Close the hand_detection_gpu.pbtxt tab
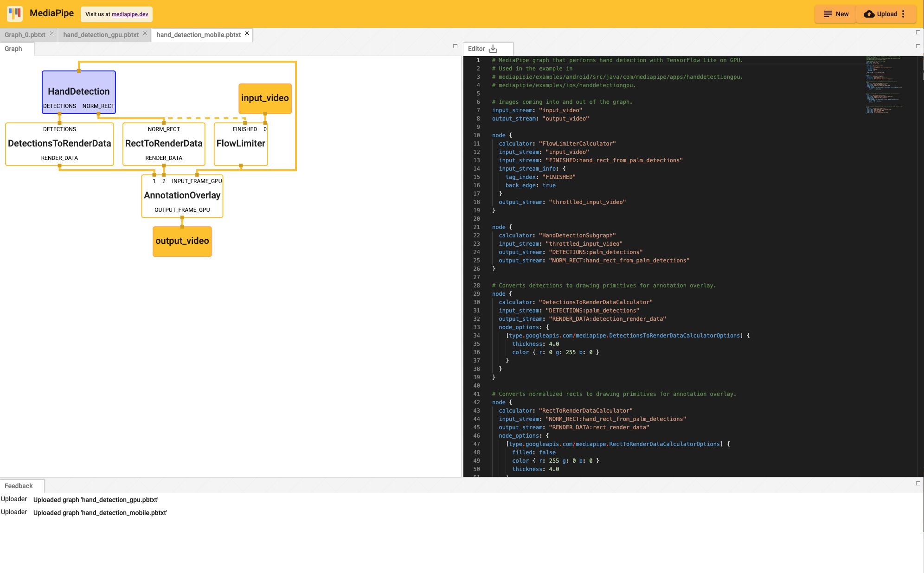Image resolution: width=924 pixels, height=573 pixels. (144, 33)
